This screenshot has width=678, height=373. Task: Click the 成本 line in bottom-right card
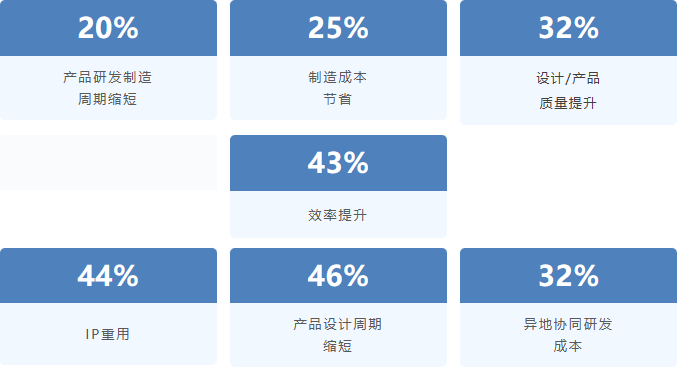tap(568, 346)
